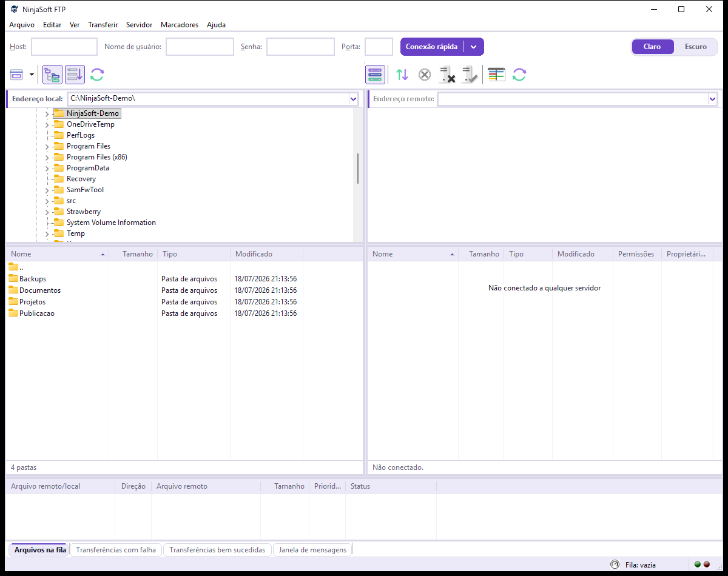Screen dimensions: 728x576
Task: Expand the NinjaSoft-Demo tree node
Action: [47, 114]
